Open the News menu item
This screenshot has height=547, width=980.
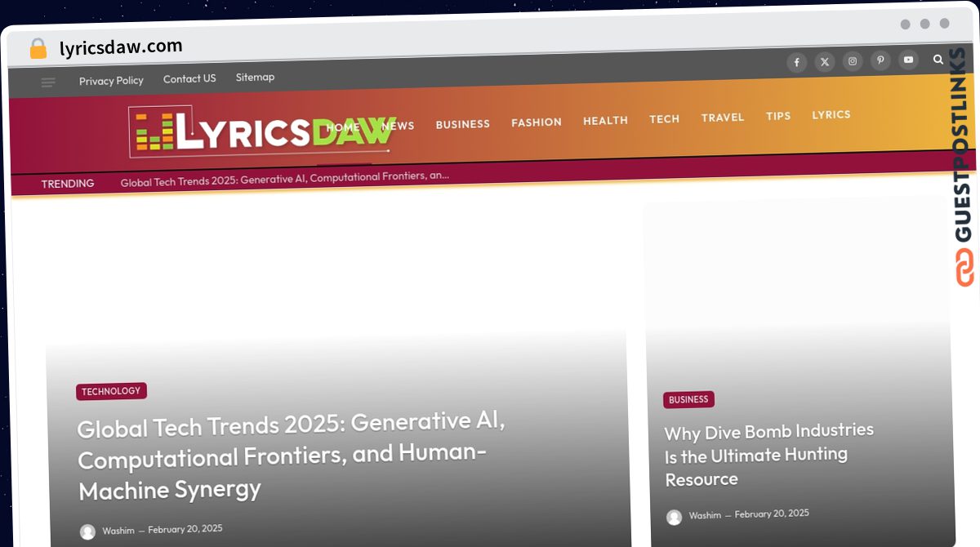398,126
